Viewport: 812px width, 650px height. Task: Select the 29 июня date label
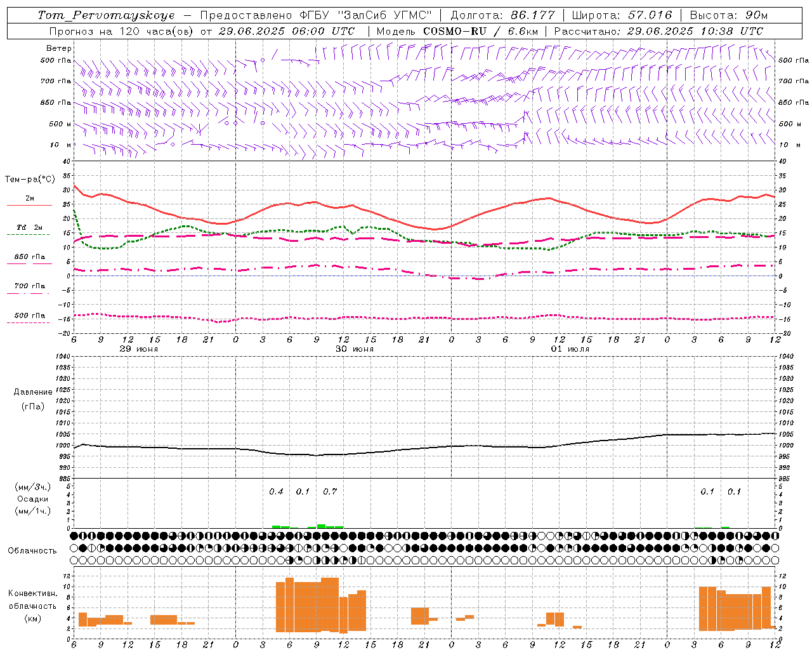(x=139, y=349)
